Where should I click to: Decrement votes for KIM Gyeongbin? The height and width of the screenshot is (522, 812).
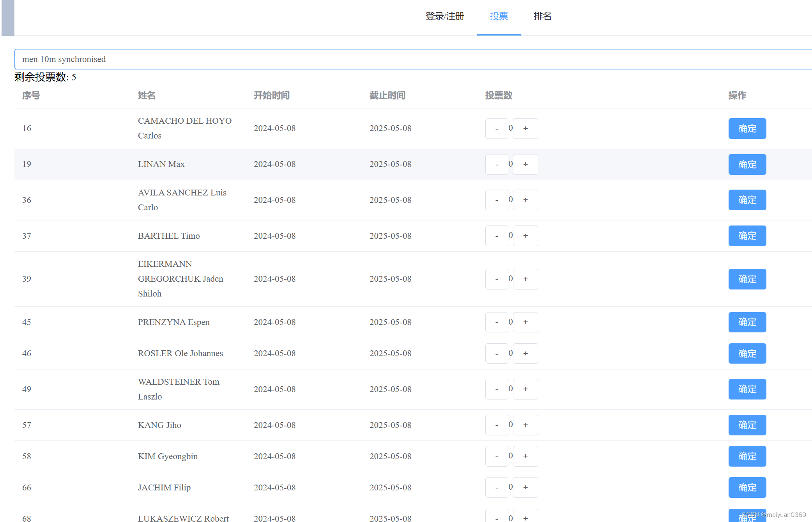pyautogui.click(x=497, y=456)
